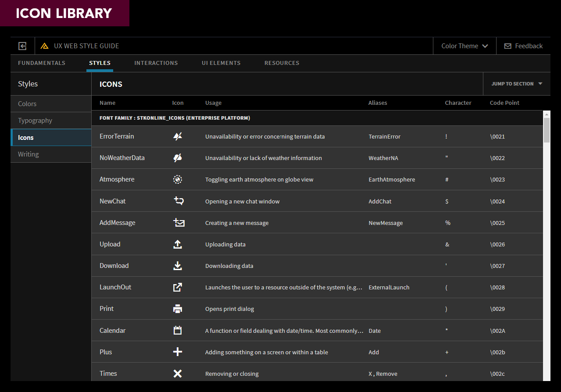Image resolution: width=561 pixels, height=392 pixels.
Task: Click the Usage column header
Action: coord(213,103)
